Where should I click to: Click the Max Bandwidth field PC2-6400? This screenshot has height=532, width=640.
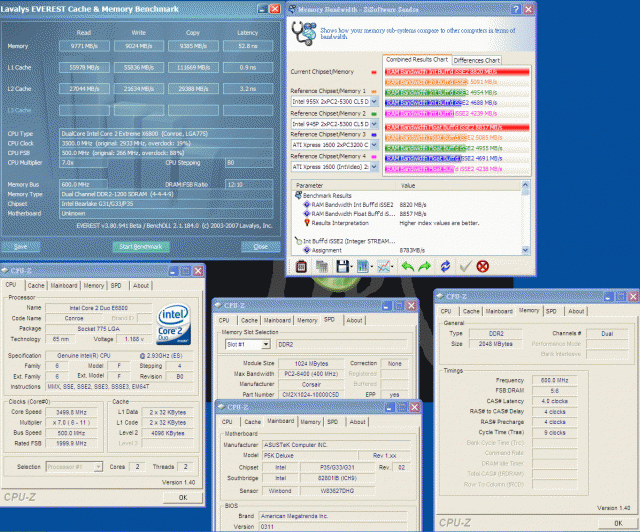click(311, 374)
